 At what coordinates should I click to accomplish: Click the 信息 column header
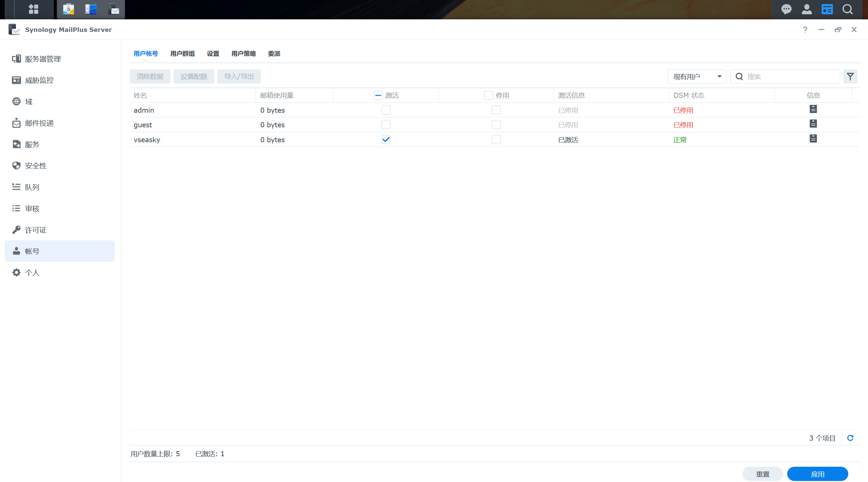coord(813,95)
